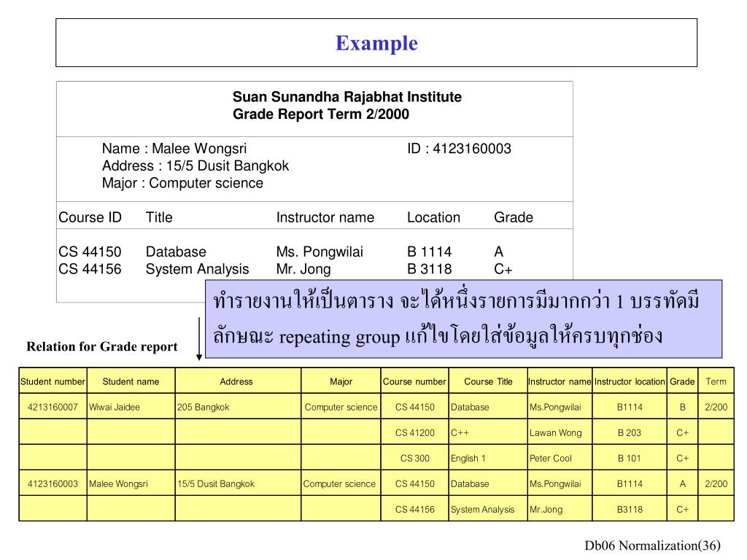
Task: Select "B 3118" location in the grade report
Action: [429, 269]
